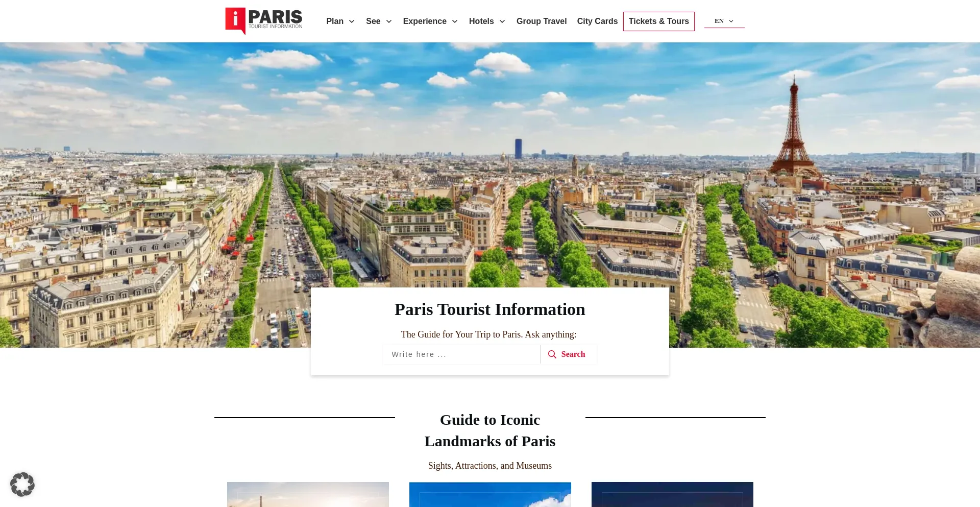Open the Experience menu chevron
The image size is (980, 507).
pos(456,21)
